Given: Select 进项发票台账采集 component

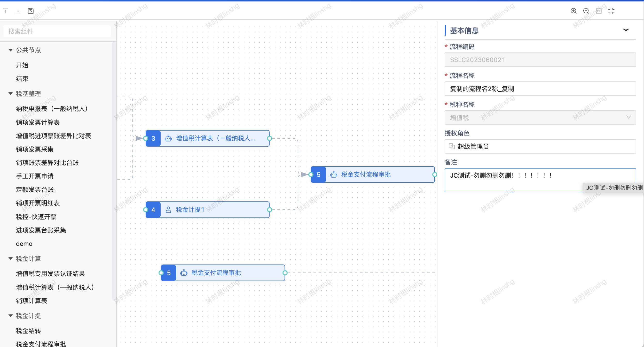Looking at the screenshot, I should [x=41, y=230].
